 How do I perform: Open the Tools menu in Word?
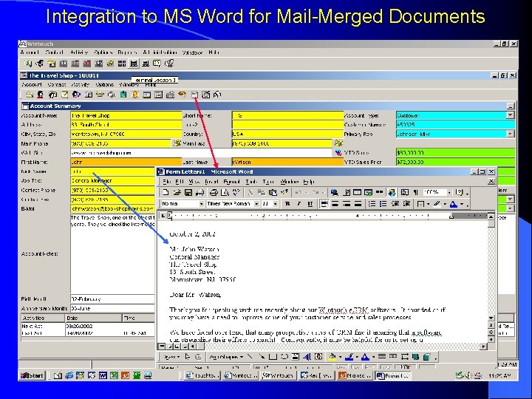(251, 182)
